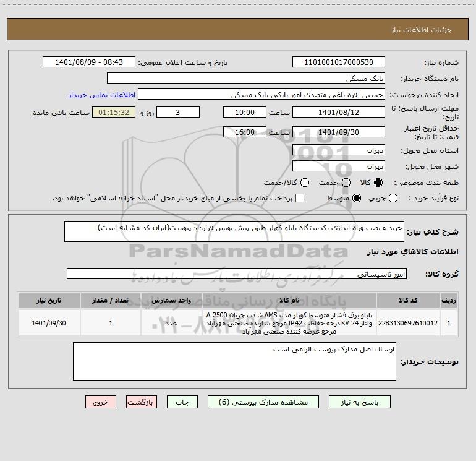The image size is (476, 461).
Task: Click the تعداد / مقدار column header
Action: pyautogui.click(x=111, y=300)
